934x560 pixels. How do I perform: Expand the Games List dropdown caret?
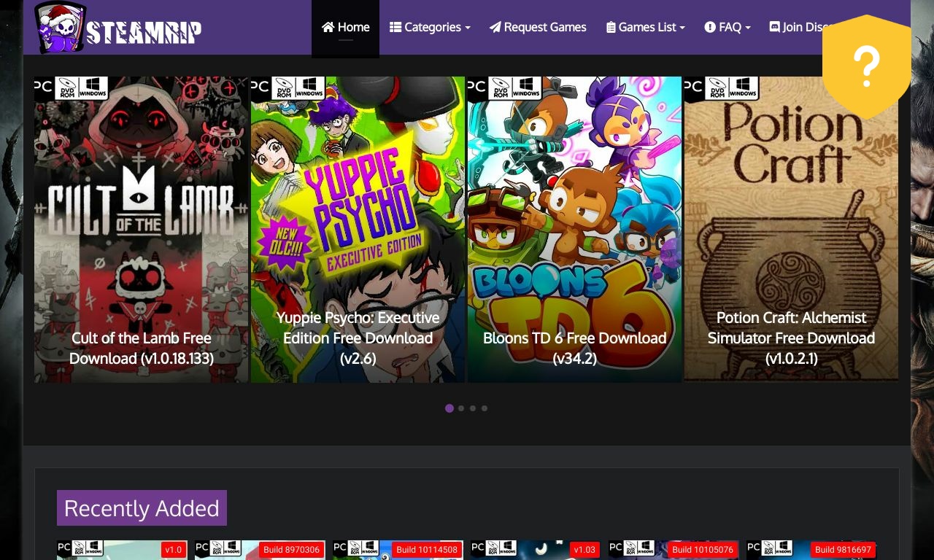click(x=682, y=28)
